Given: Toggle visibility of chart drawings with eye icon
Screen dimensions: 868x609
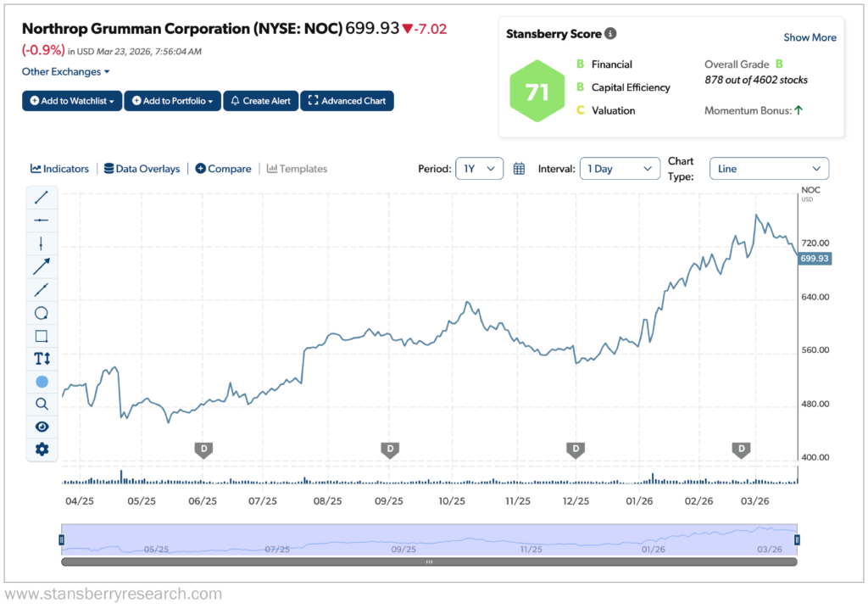Looking at the screenshot, I should point(42,427).
